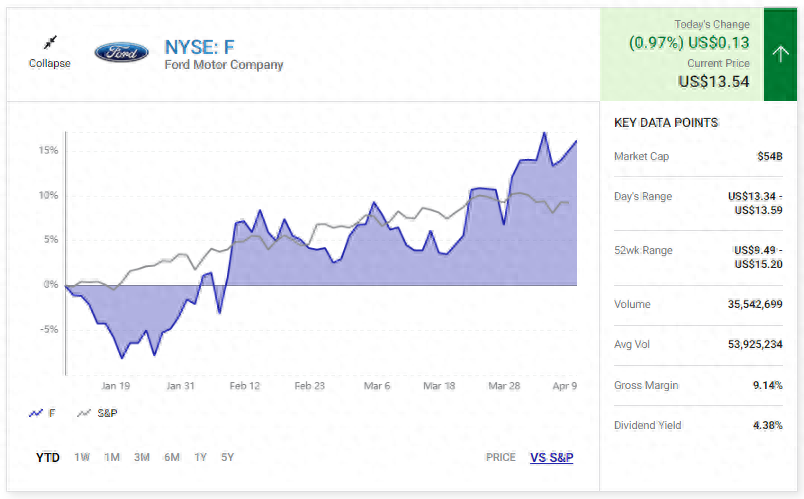Click the 10% y-axis label

(x=49, y=196)
